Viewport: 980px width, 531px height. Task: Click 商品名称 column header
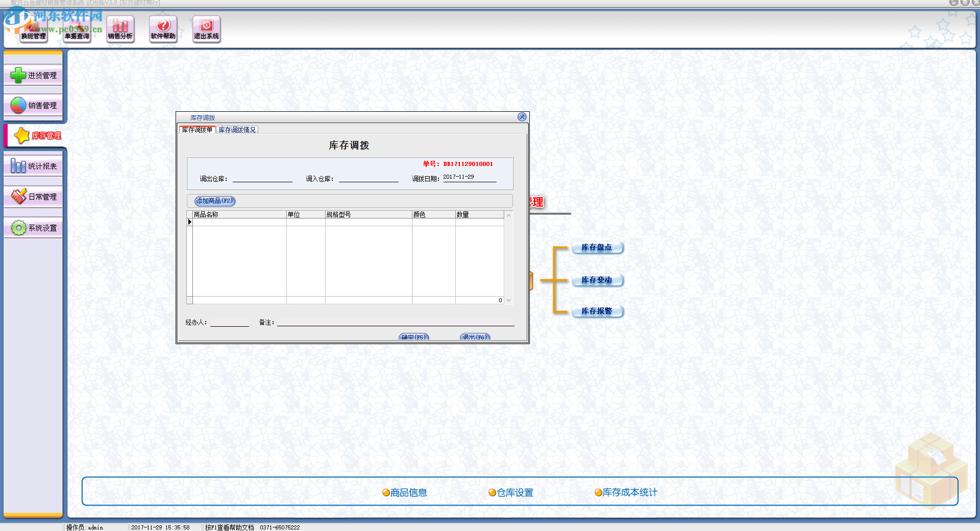(239, 214)
